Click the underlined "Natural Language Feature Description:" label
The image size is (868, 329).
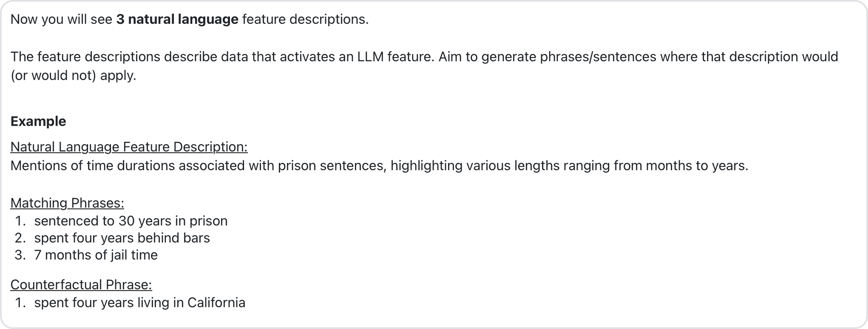129,147
